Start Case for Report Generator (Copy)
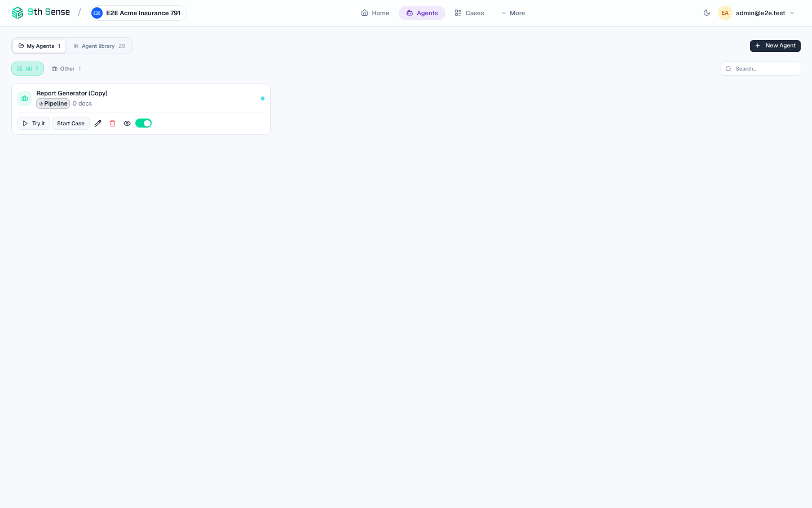The width and height of the screenshot is (812, 508). [70, 123]
